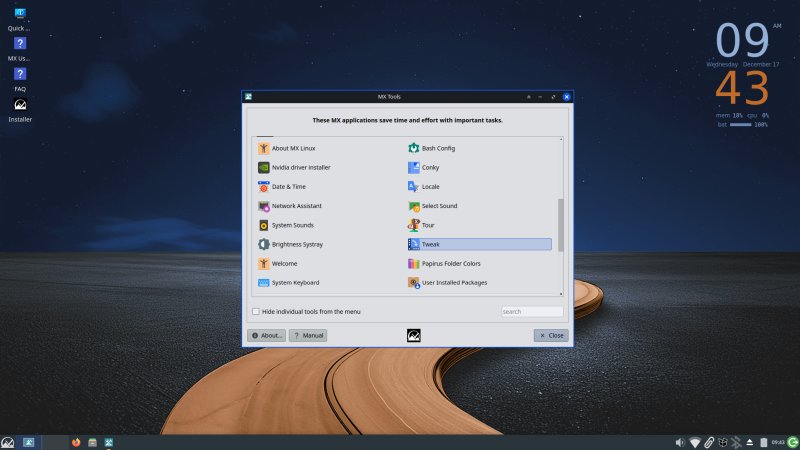Viewport: 800px width, 450px height.
Task: Open Brightness Systray tool
Action: [x=291, y=244]
